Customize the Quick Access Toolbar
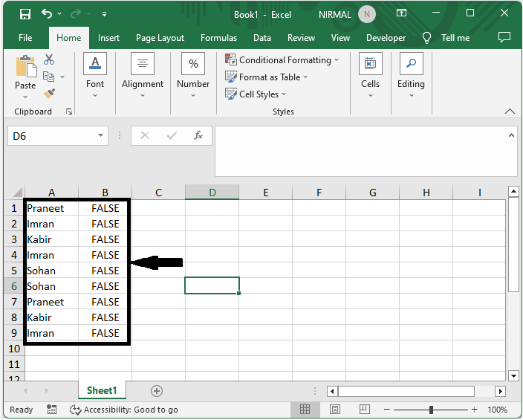The height and width of the screenshot is (420, 523). tap(105, 14)
